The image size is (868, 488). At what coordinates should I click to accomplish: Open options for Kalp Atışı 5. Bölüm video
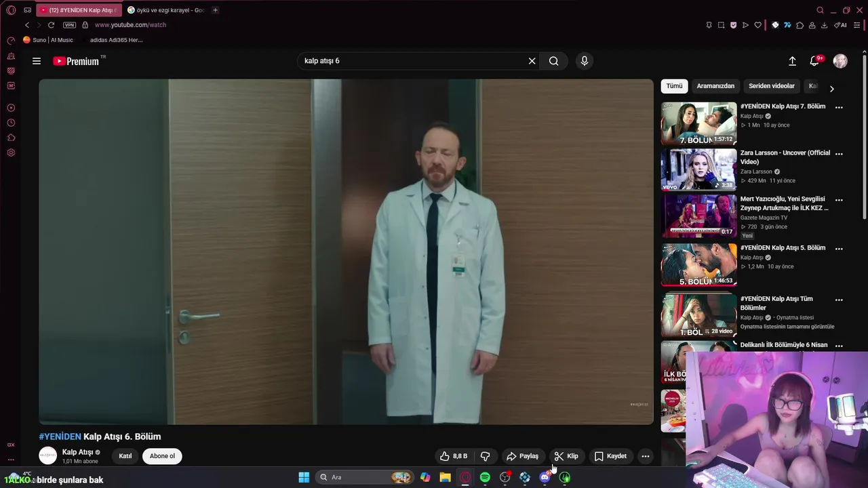[839, 249]
